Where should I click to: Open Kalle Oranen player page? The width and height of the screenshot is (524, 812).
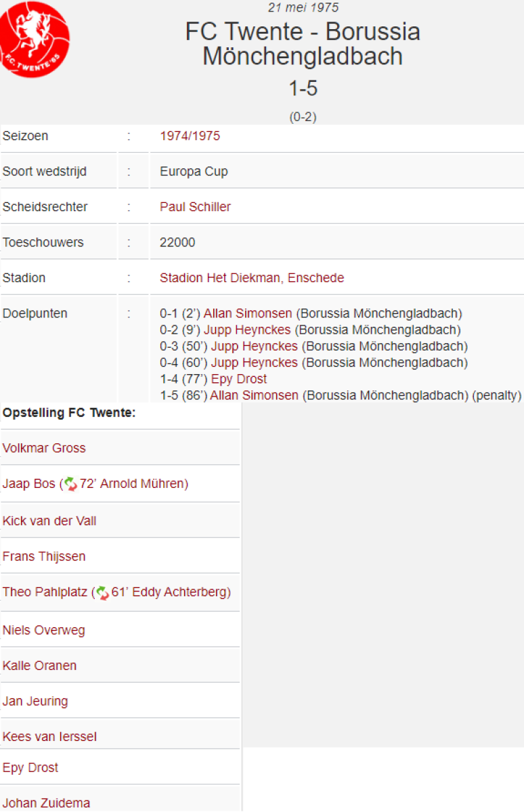pyautogui.click(x=39, y=666)
